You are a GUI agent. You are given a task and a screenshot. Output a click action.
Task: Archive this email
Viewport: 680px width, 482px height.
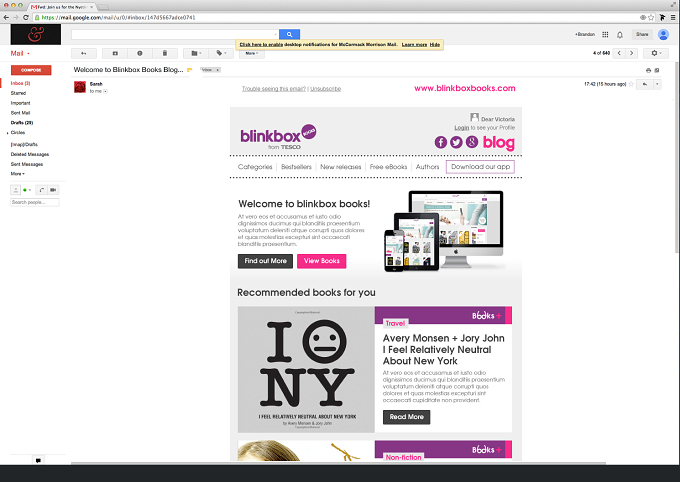[x=115, y=53]
